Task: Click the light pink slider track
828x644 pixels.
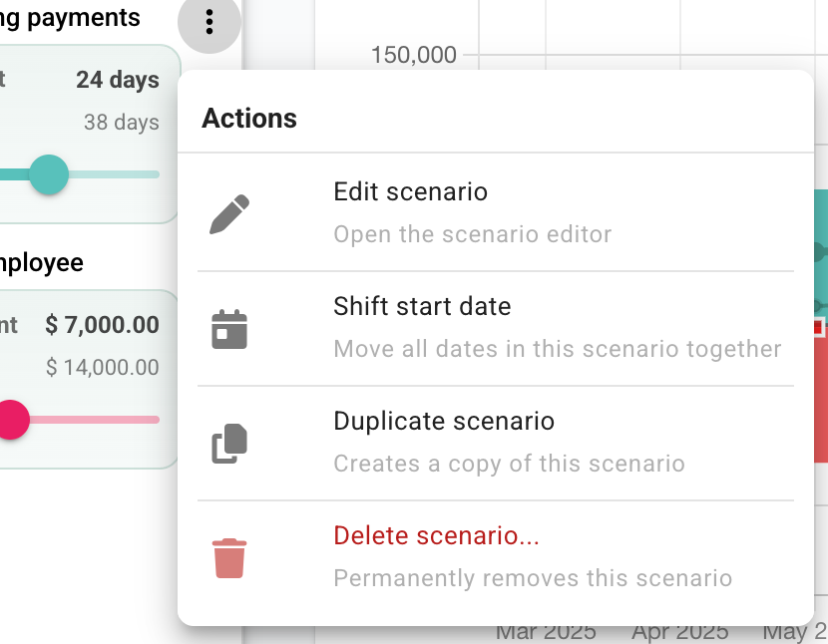Action: point(95,419)
